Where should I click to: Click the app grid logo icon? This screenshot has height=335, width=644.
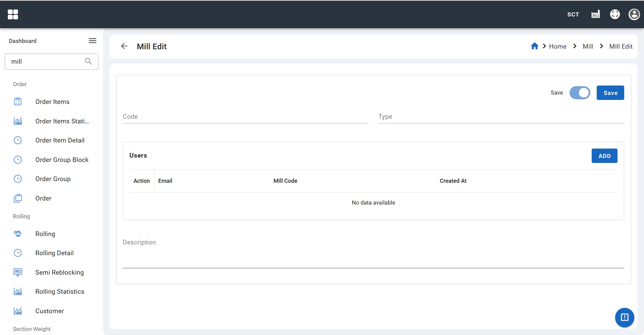click(x=13, y=14)
